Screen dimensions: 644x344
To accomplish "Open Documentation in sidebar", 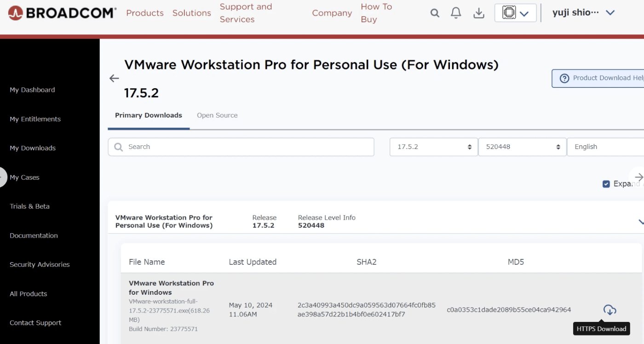I will [x=34, y=235].
